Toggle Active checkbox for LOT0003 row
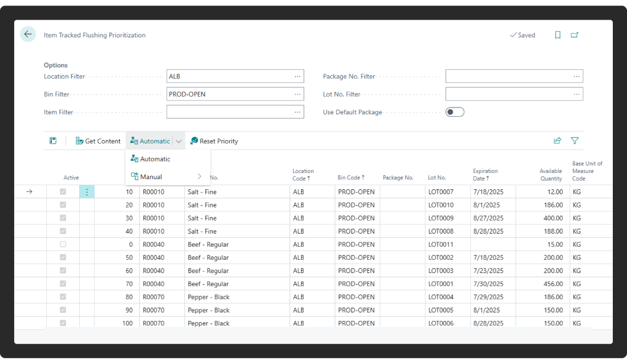 (63, 271)
